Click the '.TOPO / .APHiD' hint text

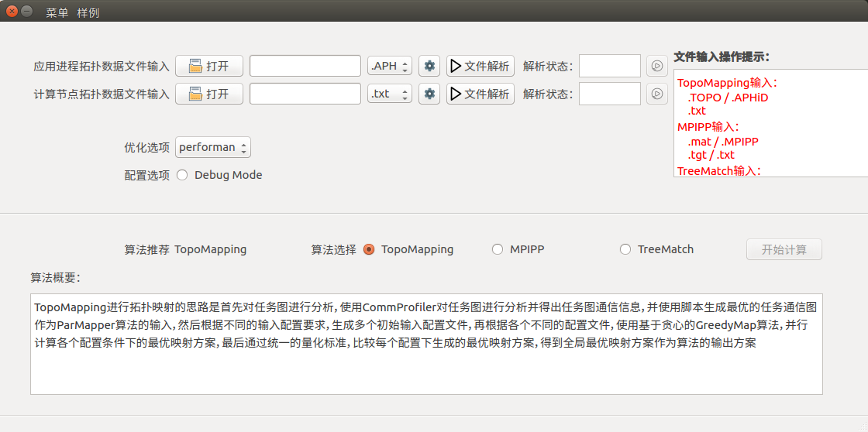point(728,98)
